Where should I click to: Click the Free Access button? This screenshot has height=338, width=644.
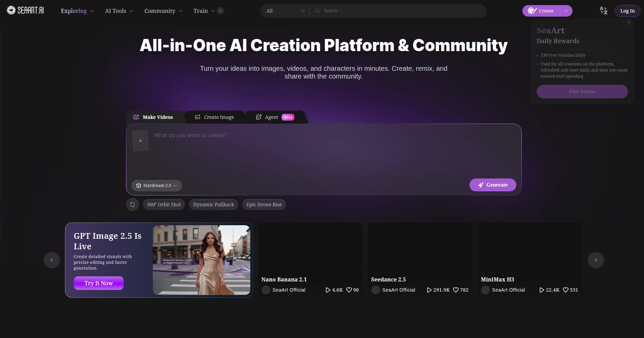pos(582,91)
